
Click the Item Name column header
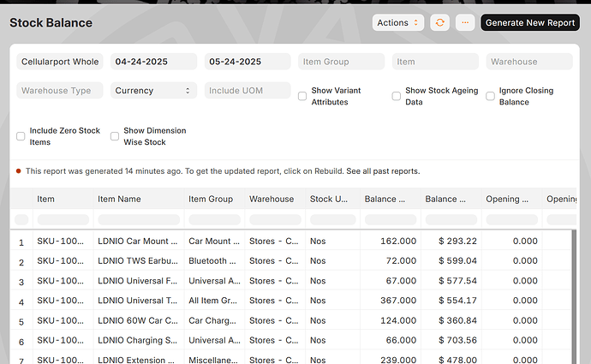[139, 199]
